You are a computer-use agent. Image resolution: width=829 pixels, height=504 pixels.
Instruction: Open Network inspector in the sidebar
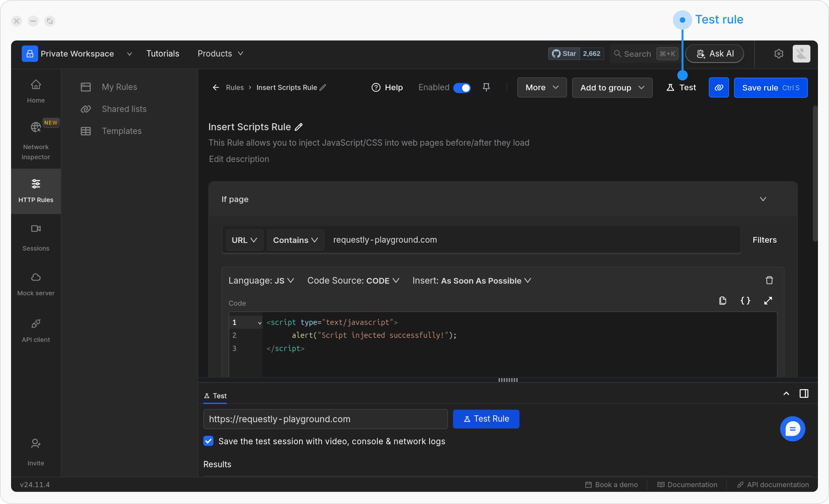pos(36,140)
